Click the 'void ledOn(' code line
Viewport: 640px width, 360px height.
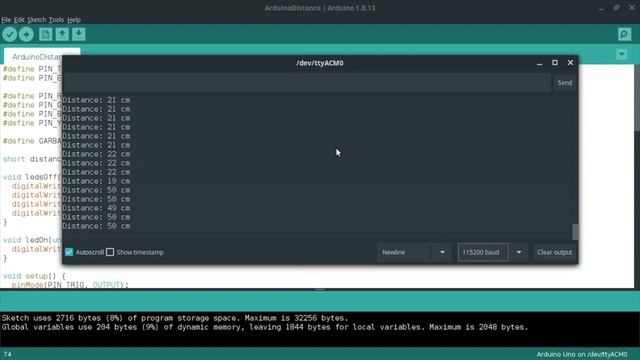pos(32,240)
